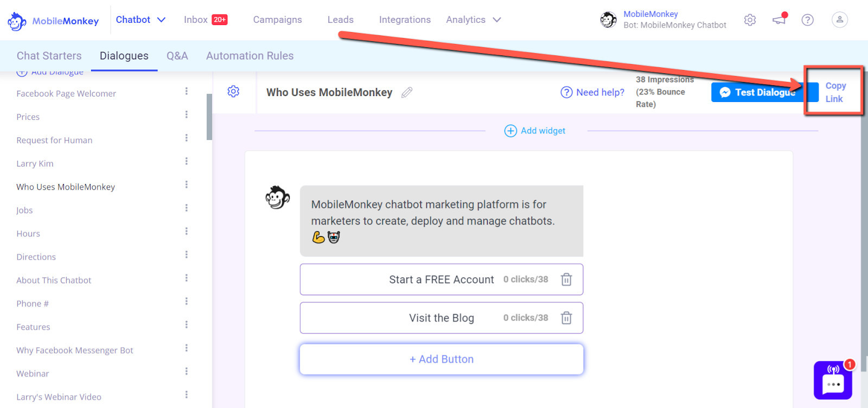
Task: Delete the Visit the Blog button via trash icon
Action: click(x=567, y=318)
